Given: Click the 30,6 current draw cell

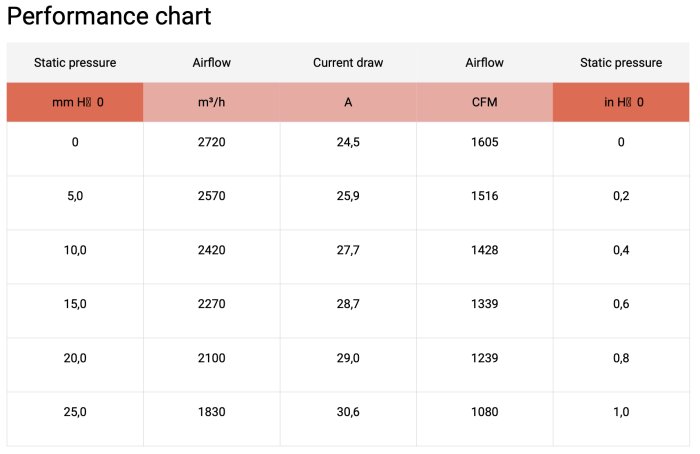Looking at the screenshot, I should pyautogui.click(x=348, y=412).
